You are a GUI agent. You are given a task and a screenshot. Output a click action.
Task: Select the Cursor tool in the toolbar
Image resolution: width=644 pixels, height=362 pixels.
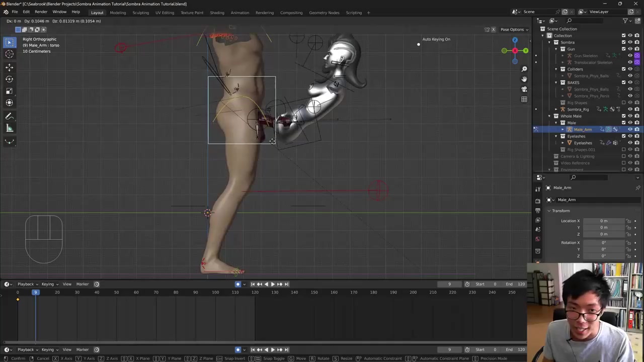pyautogui.click(x=9, y=54)
